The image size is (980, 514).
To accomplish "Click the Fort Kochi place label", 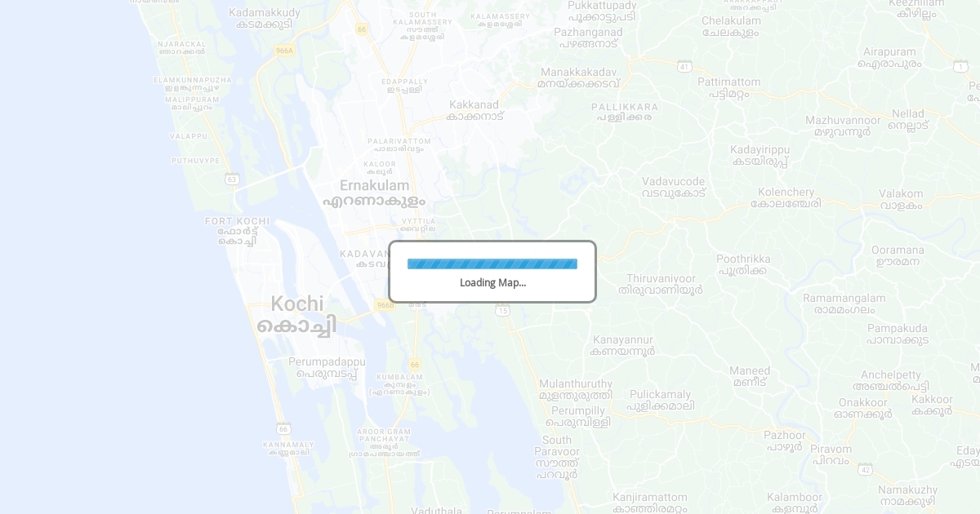I will [x=237, y=231].
